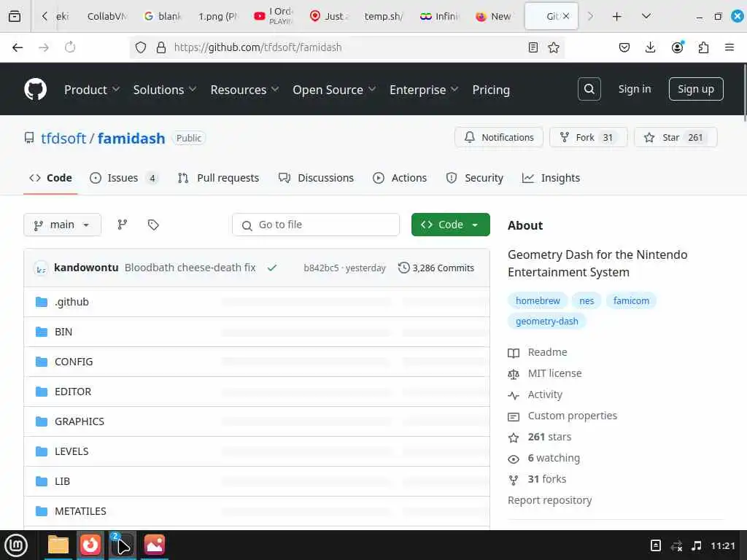Switch to the Pull requests tab
Viewport: 747px width, 560px height.
(x=218, y=178)
